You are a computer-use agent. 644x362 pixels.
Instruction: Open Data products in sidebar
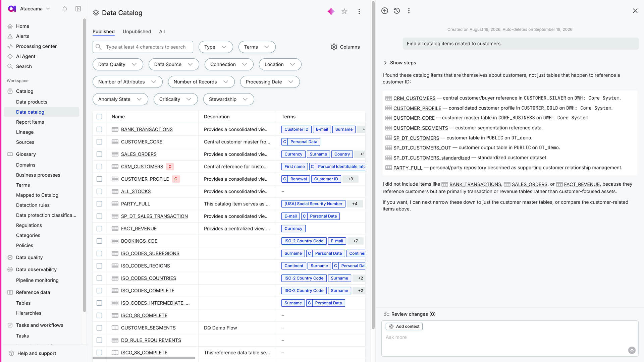tap(32, 102)
